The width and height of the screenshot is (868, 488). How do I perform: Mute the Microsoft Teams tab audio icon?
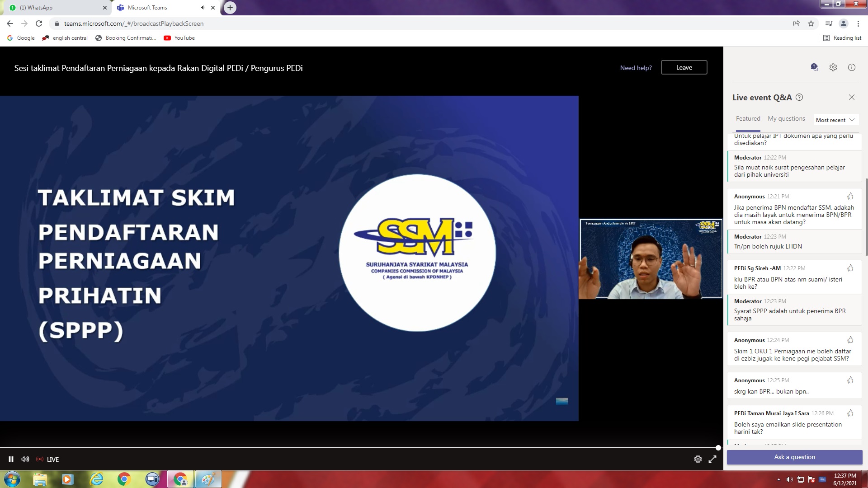[x=203, y=8]
